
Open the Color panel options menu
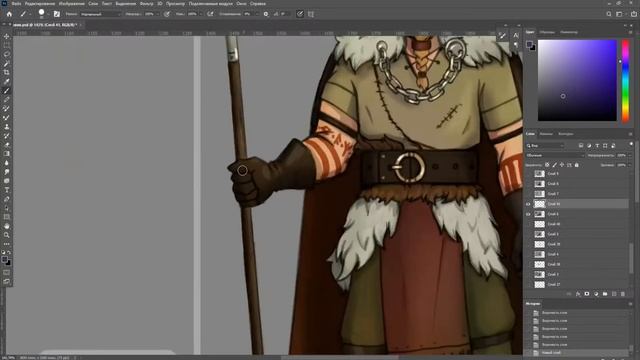pyautogui.click(x=631, y=32)
